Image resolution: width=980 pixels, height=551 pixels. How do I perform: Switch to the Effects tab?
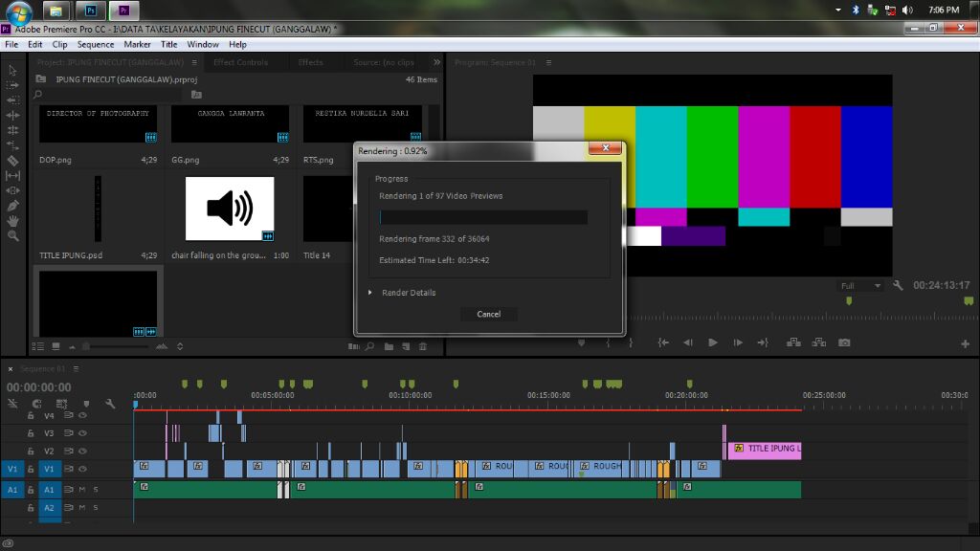(311, 62)
